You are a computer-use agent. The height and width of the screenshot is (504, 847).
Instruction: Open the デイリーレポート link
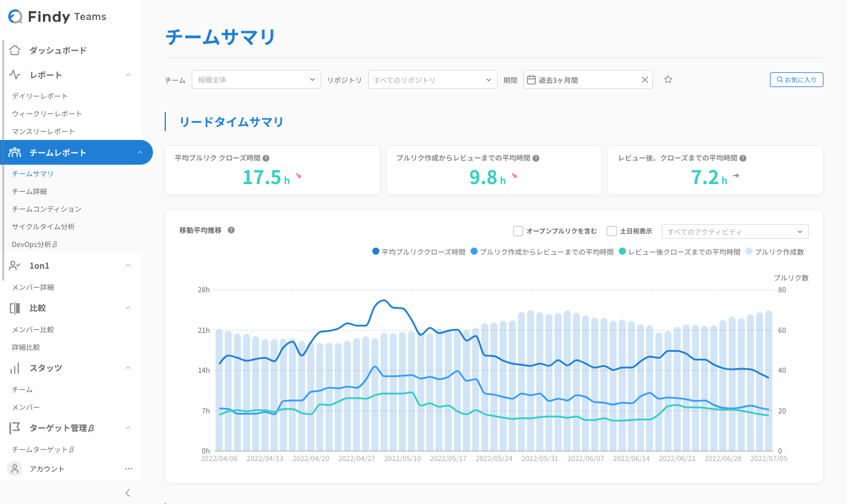click(40, 96)
